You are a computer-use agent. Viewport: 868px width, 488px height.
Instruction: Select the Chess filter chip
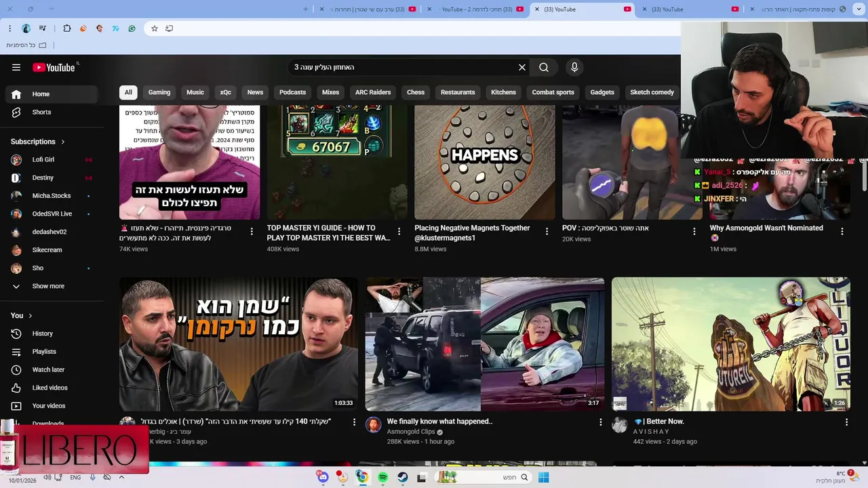[416, 92]
